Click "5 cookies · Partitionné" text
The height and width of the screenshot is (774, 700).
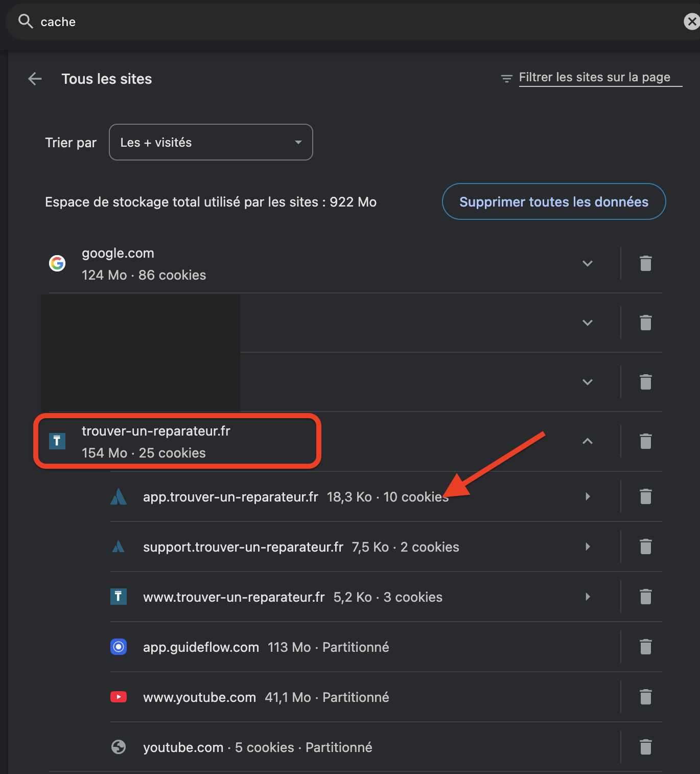coord(304,747)
